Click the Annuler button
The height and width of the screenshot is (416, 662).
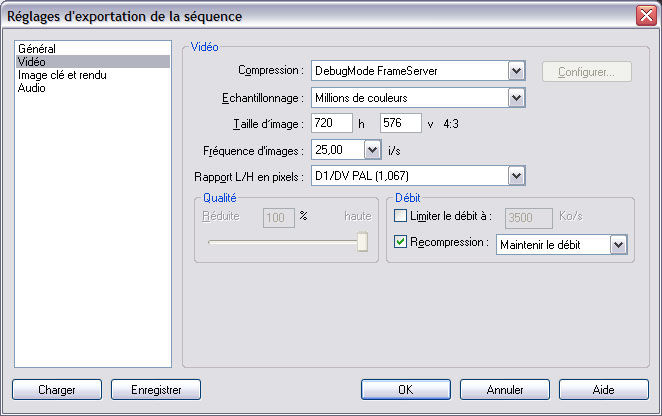coord(505,389)
